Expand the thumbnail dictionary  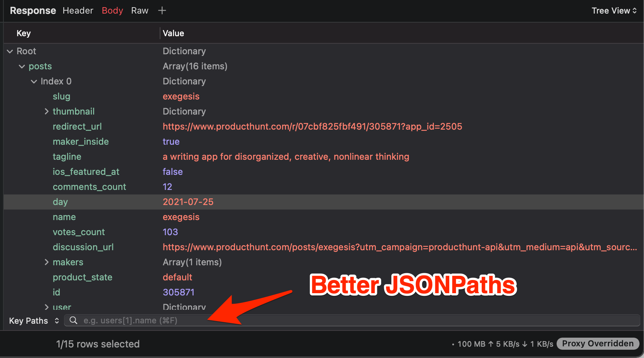pos(46,111)
